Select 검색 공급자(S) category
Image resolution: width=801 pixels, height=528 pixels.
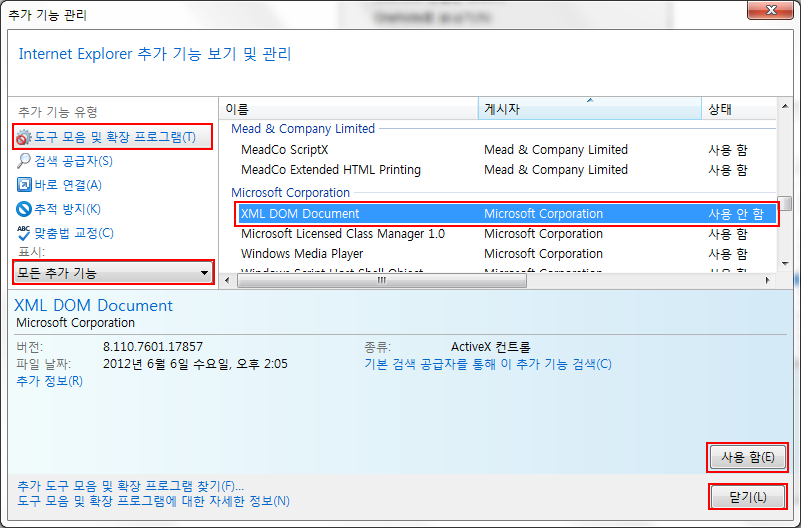(x=65, y=161)
